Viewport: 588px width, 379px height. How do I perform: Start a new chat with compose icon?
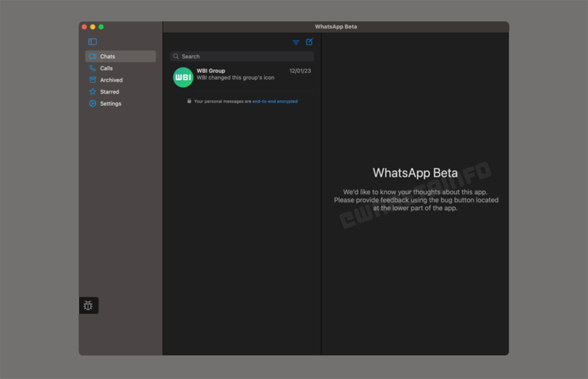click(309, 42)
